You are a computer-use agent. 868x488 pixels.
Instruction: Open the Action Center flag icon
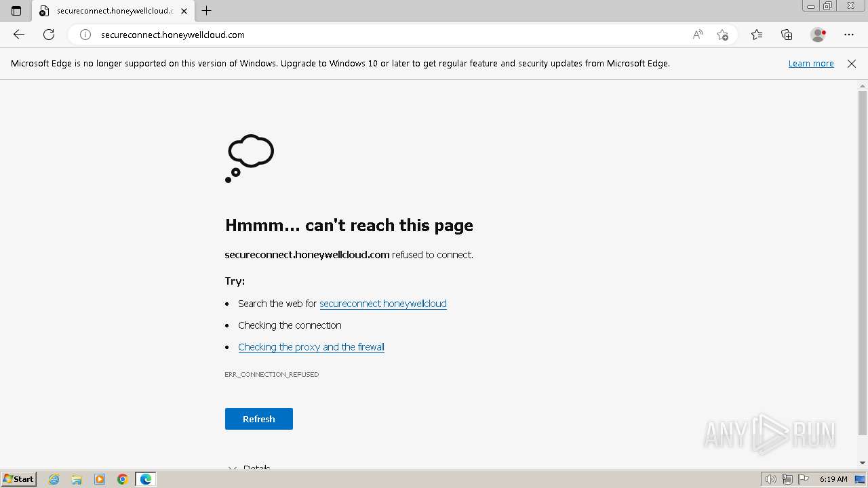(x=804, y=479)
